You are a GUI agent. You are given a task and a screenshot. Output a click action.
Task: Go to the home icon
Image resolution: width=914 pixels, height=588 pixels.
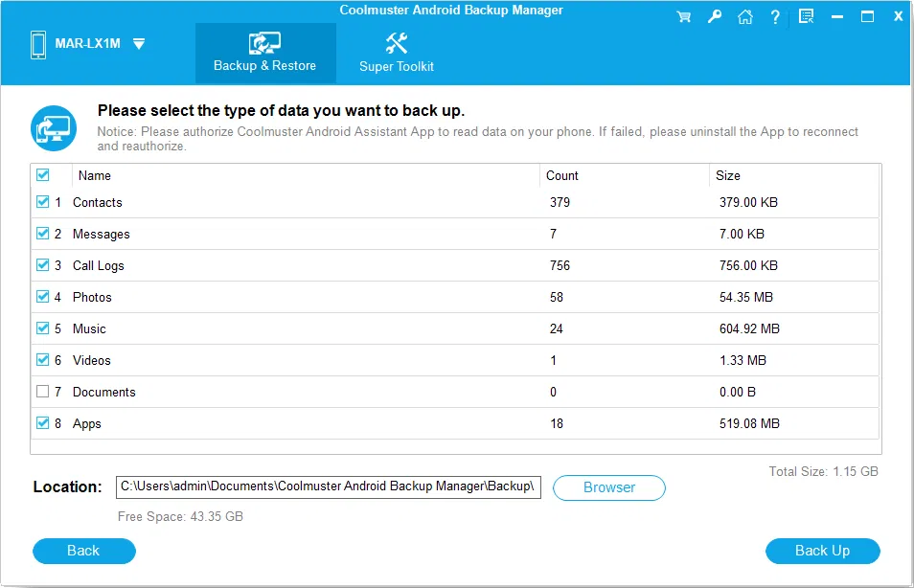click(x=745, y=17)
